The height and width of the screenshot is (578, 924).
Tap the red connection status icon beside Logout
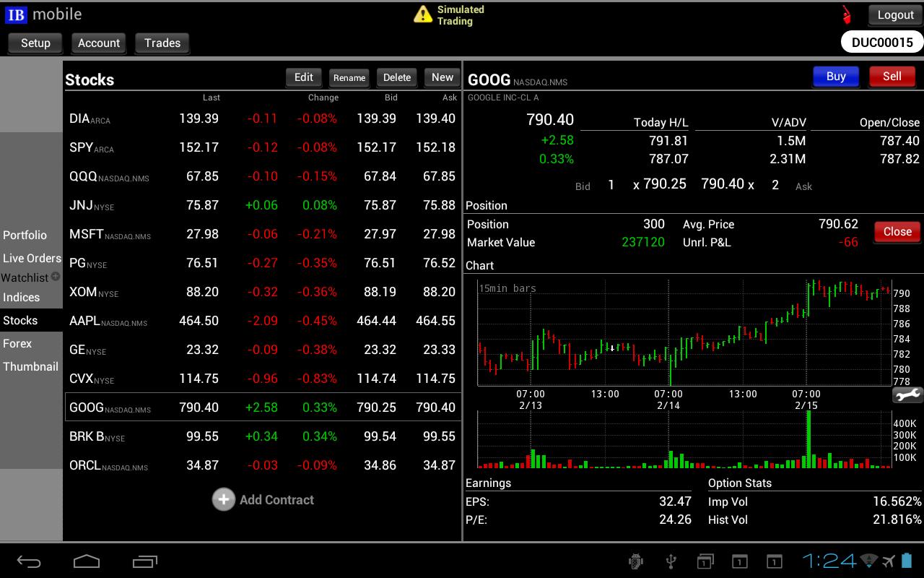tap(847, 14)
